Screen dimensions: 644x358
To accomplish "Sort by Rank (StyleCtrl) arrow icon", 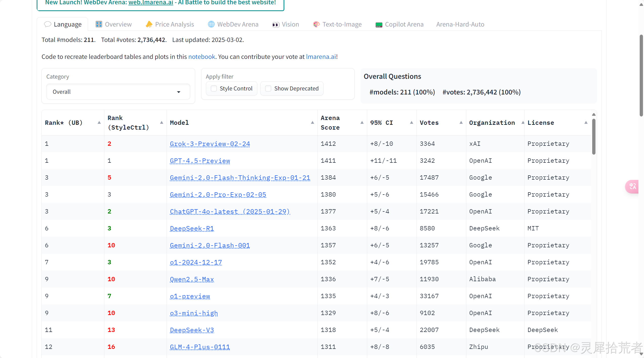I will [x=162, y=123].
